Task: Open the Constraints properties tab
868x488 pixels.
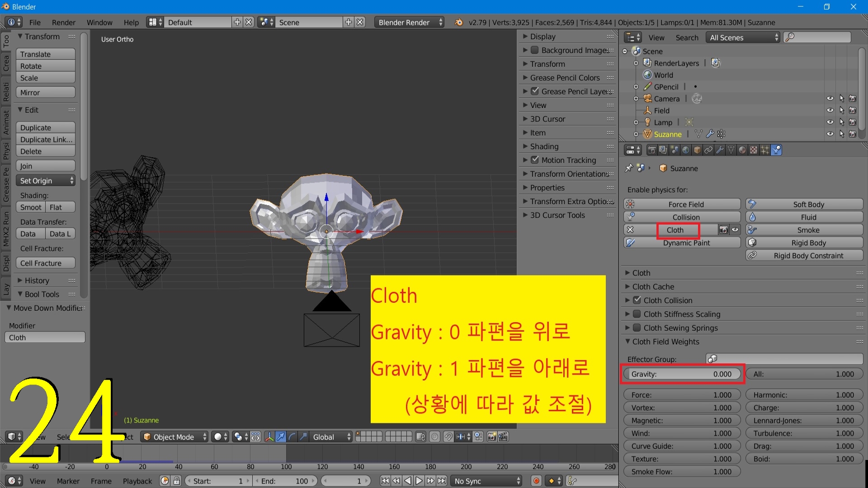Action: coord(708,150)
